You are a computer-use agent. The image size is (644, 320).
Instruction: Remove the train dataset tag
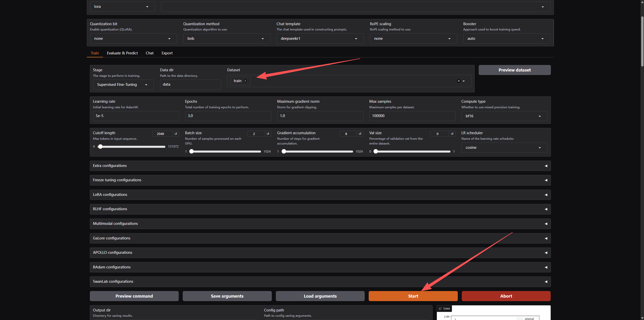(x=245, y=81)
